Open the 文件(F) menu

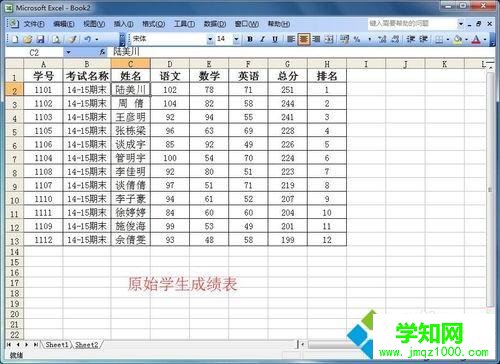click(34, 24)
